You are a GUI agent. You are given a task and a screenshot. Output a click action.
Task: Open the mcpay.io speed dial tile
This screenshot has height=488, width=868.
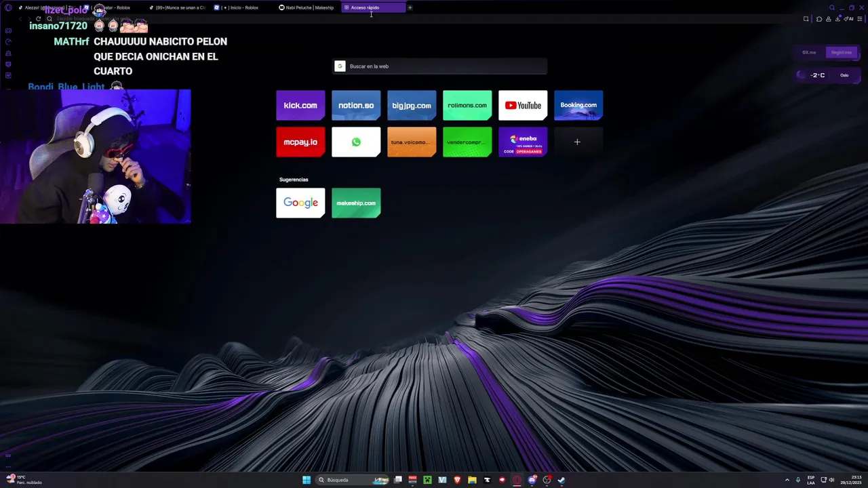(x=300, y=142)
